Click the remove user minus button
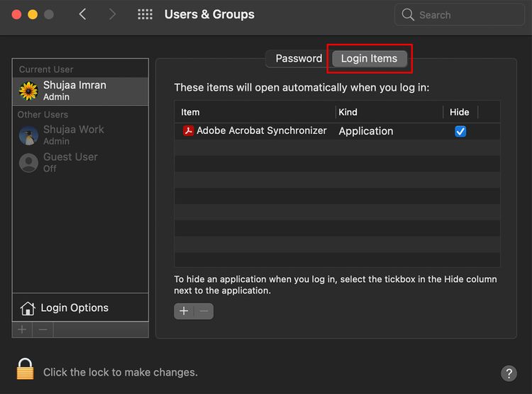The width and height of the screenshot is (532, 394). click(43, 330)
